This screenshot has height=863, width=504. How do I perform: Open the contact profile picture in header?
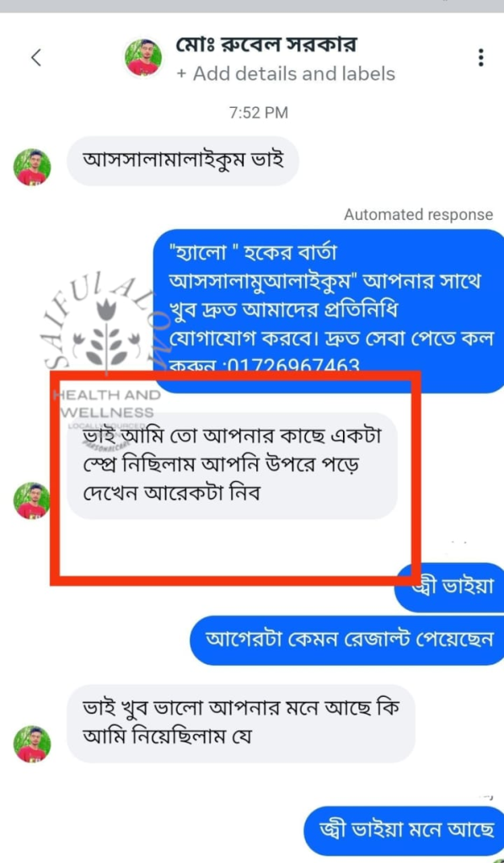pyautogui.click(x=143, y=57)
